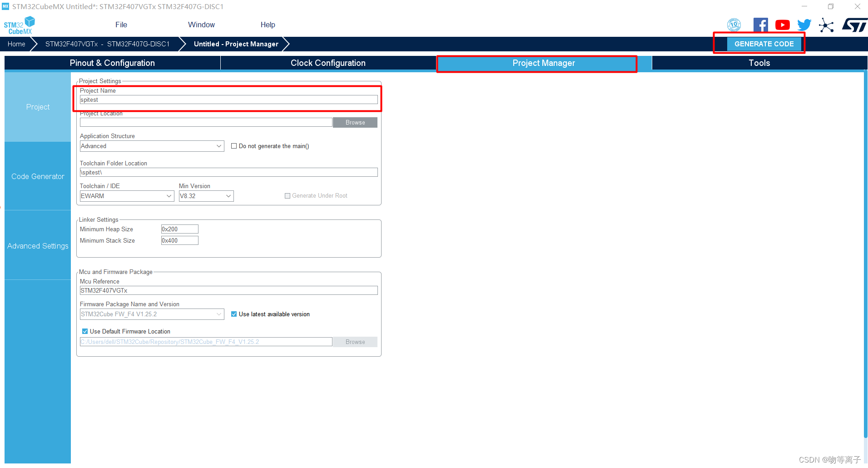
Task: Switch to Clock Configuration tab
Action: 328,63
